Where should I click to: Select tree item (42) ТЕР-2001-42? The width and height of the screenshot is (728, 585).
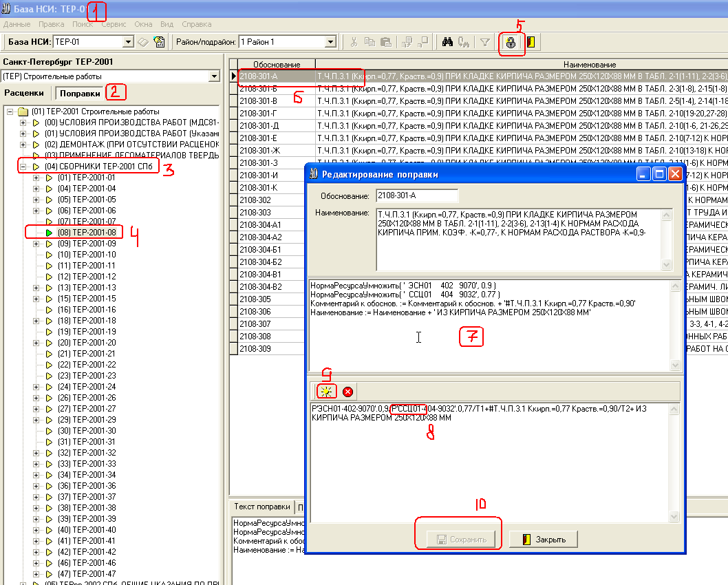tap(87, 552)
